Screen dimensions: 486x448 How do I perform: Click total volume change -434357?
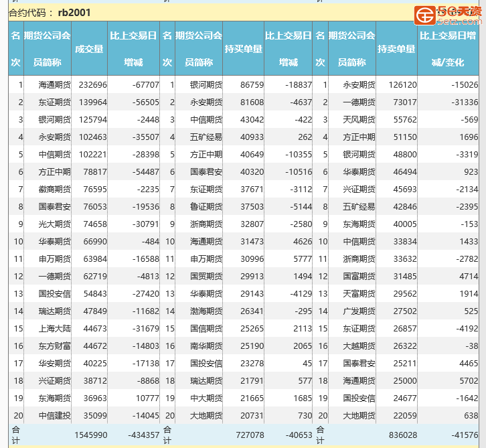point(144,435)
